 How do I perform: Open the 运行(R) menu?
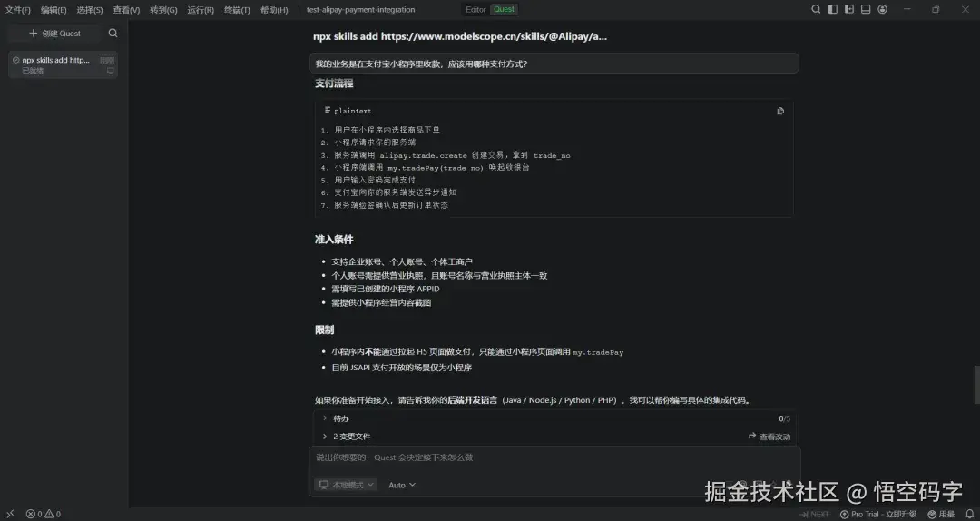(x=200, y=10)
